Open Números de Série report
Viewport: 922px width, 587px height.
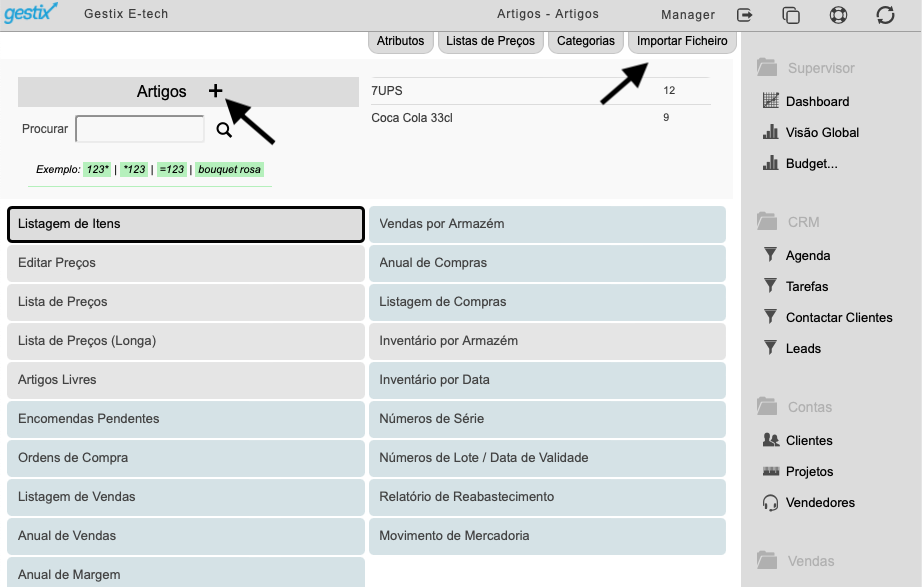[x=547, y=419]
